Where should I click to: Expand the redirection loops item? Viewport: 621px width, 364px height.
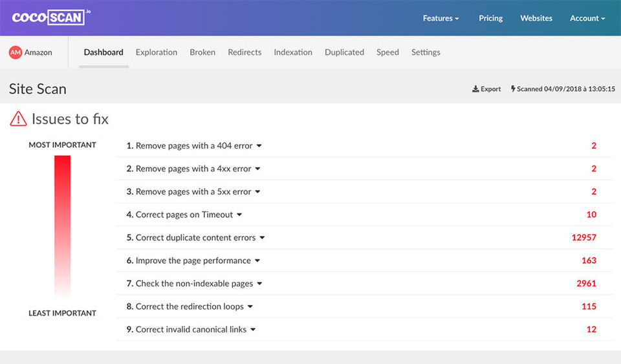pos(250,306)
